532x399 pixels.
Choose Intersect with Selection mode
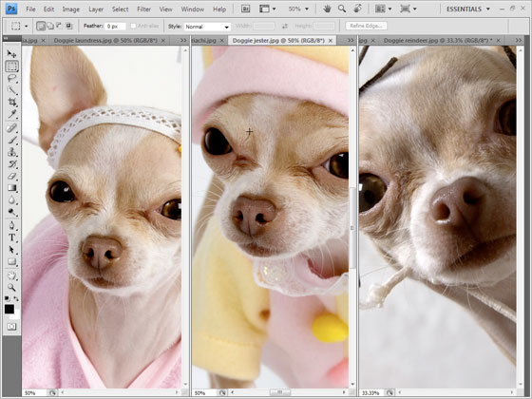click(68, 26)
